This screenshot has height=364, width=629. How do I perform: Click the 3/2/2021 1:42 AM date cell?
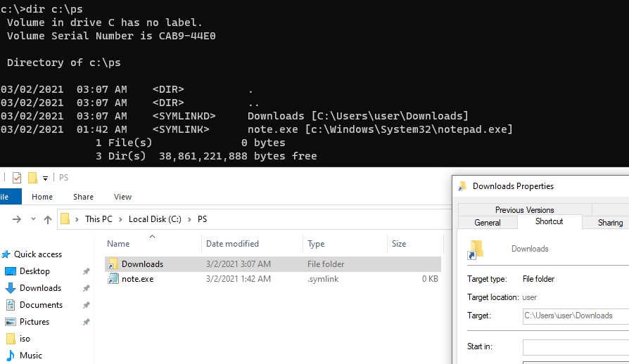(x=239, y=279)
